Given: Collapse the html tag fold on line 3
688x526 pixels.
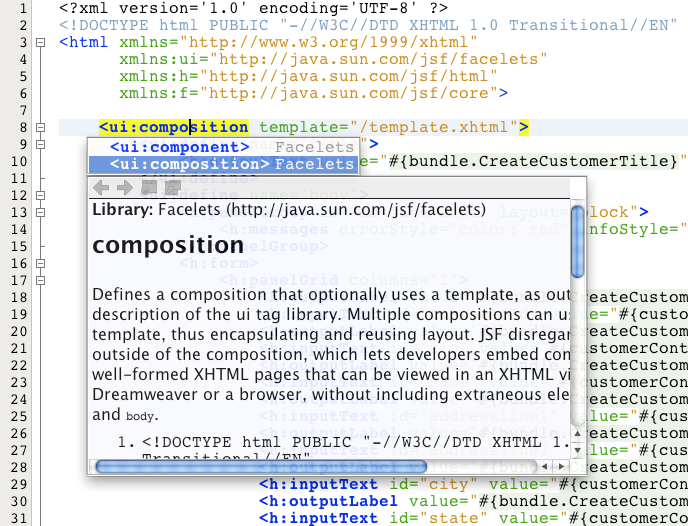Looking at the screenshot, I should point(39,43).
